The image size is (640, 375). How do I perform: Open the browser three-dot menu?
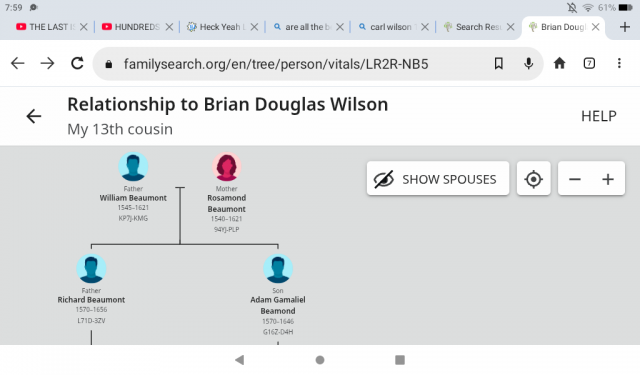click(x=619, y=63)
